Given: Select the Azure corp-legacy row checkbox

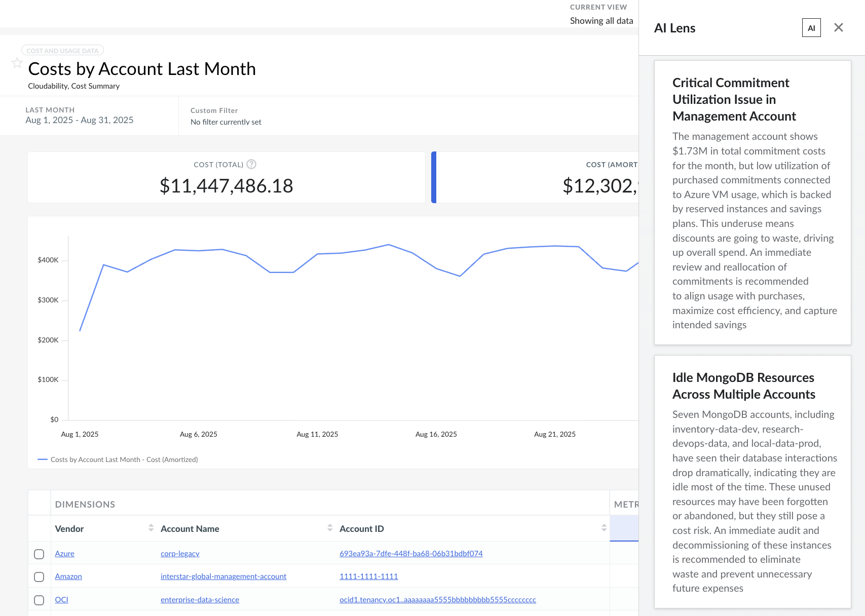Looking at the screenshot, I should (39, 554).
